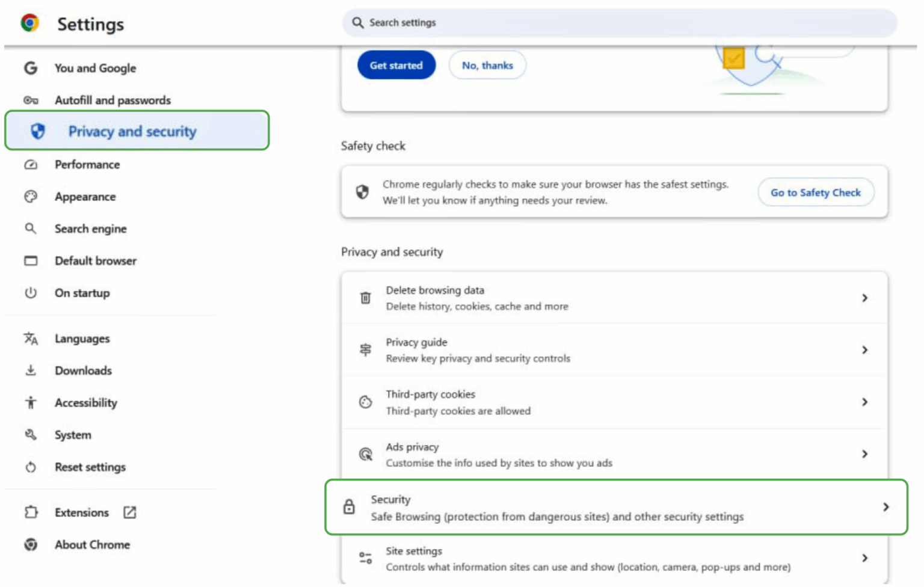Click the external link icon after Extensions
Image resolution: width=924 pixels, height=587 pixels.
click(130, 512)
